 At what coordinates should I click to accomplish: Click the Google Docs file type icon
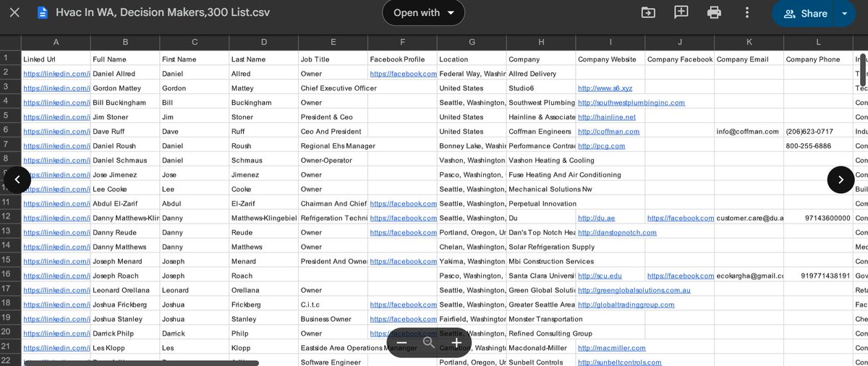click(42, 13)
